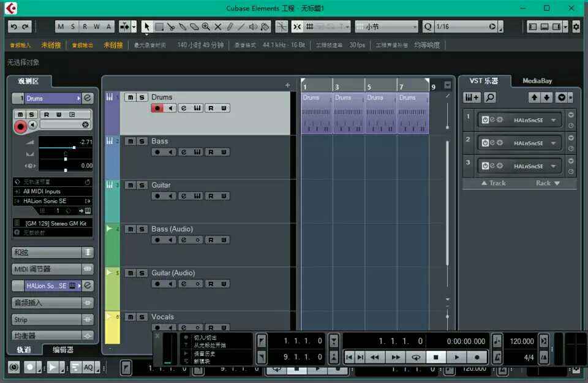The width and height of the screenshot is (588, 383).
Task: Click the Undo arrow icon
Action: tap(14, 26)
